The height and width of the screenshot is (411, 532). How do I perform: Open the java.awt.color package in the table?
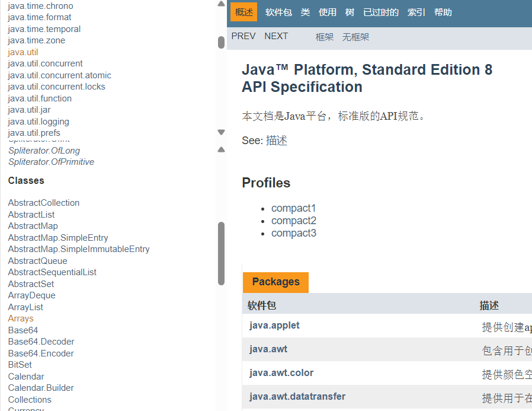pyautogui.click(x=281, y=373)
